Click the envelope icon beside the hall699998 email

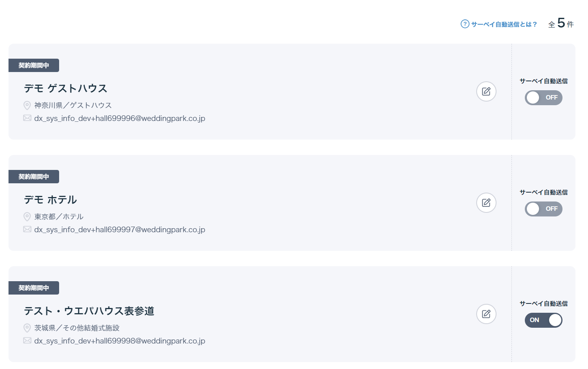pyautogui.click(x=27, y=341)
